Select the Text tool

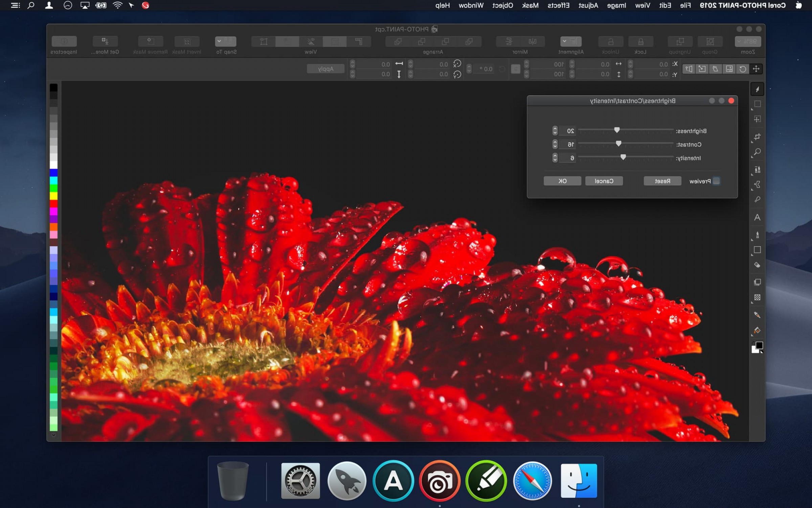pos(757,217)
